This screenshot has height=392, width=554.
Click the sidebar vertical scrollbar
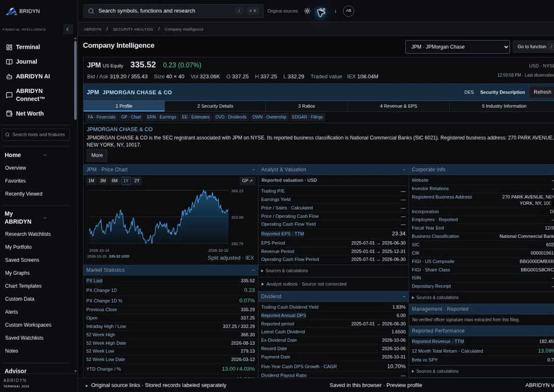click(x=75, y=81)
